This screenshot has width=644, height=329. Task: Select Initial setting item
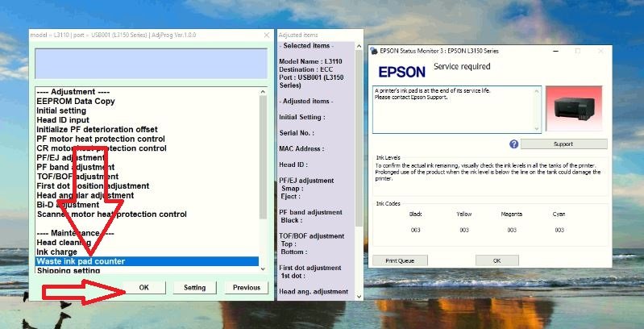(61, 110)
